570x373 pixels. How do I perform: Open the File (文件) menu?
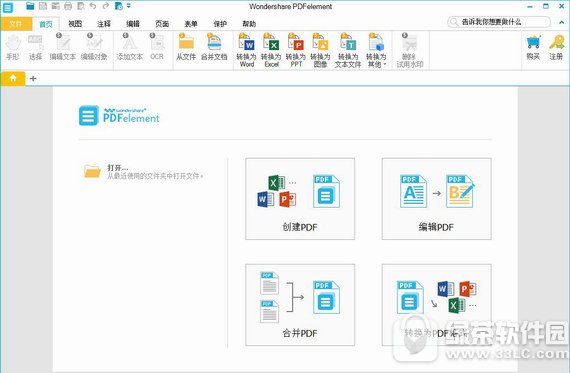(x=16, y=24)
